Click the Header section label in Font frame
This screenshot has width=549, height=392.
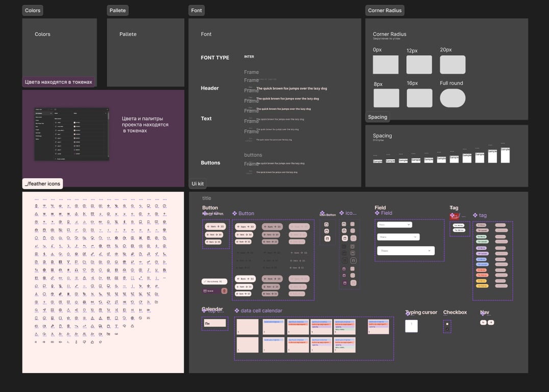point(210,88)
